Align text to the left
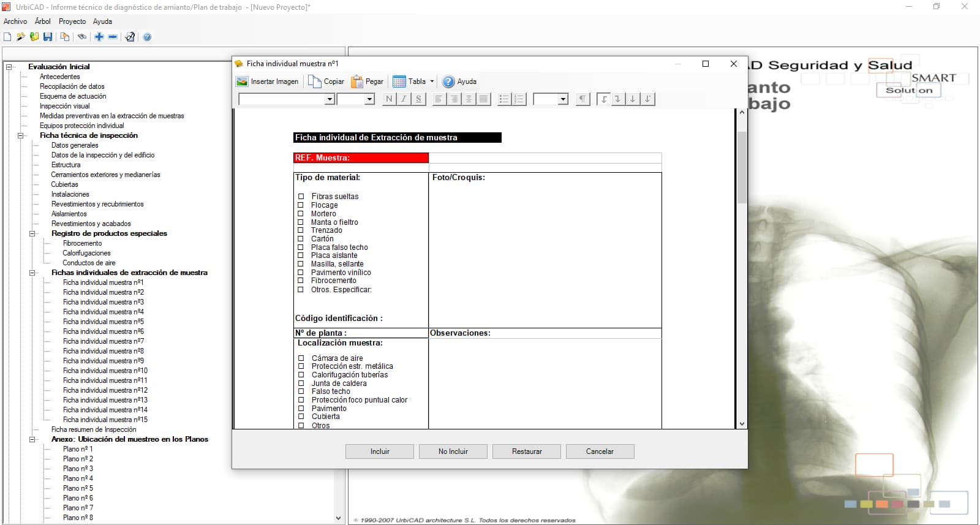Viewport: 980px width, 525px height. click(439, 99)
